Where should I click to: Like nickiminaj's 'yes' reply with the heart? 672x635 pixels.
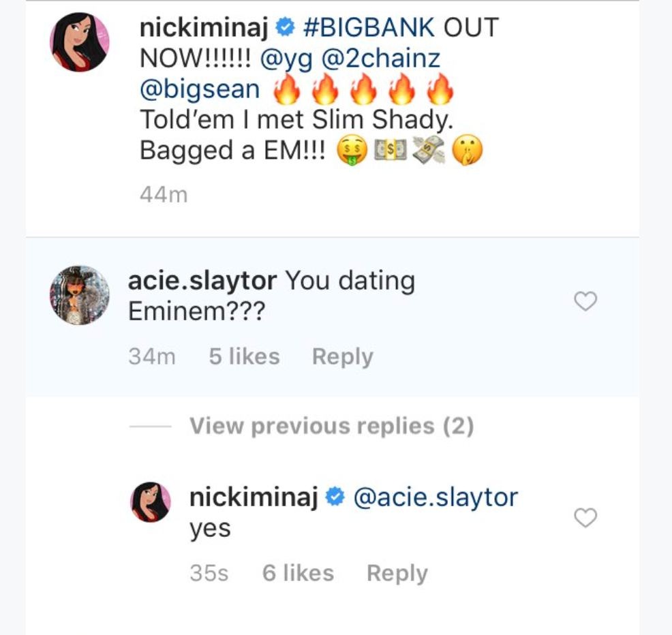tap(585, 518)
